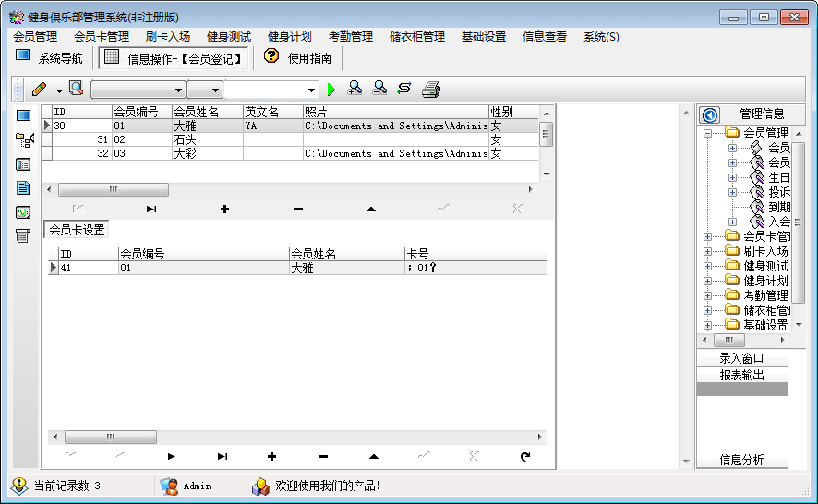The height and width of the screenshot is (504, 818).
Task: Click the refresh swap-arrows toolbar icon
Action: (x=404, y=89)
